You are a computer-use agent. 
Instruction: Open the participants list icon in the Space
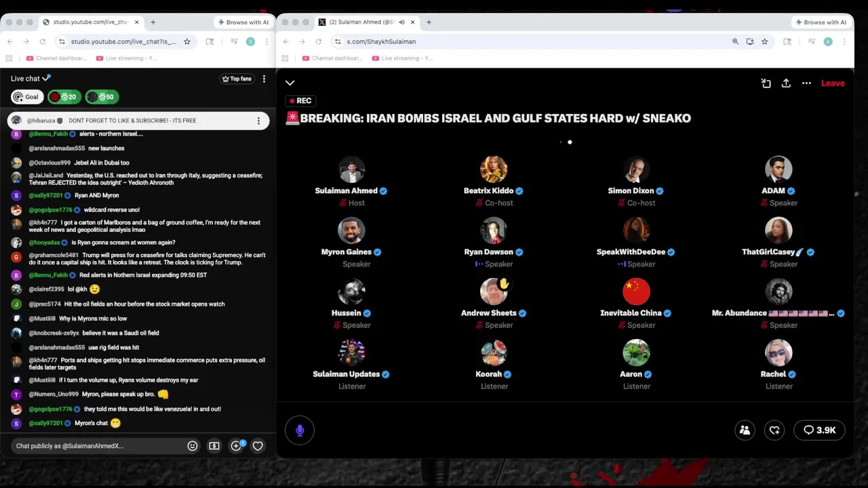[x=745, y=430]
